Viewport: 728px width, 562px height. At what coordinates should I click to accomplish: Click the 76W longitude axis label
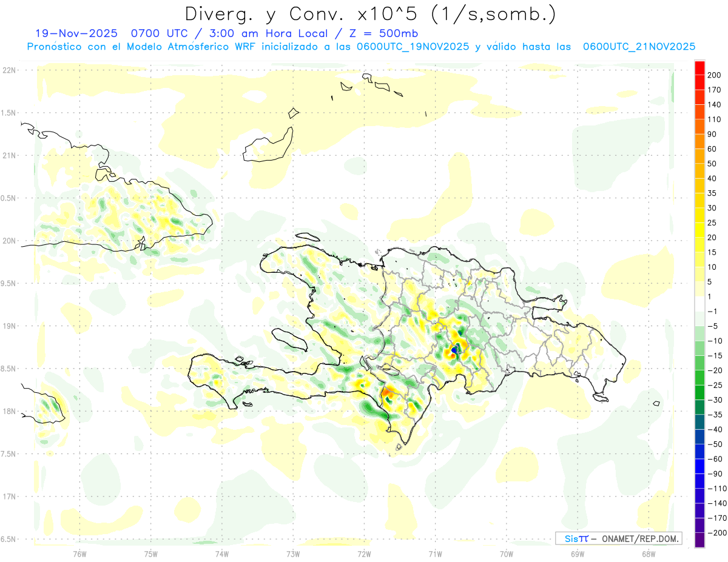(x=79, y=553)
